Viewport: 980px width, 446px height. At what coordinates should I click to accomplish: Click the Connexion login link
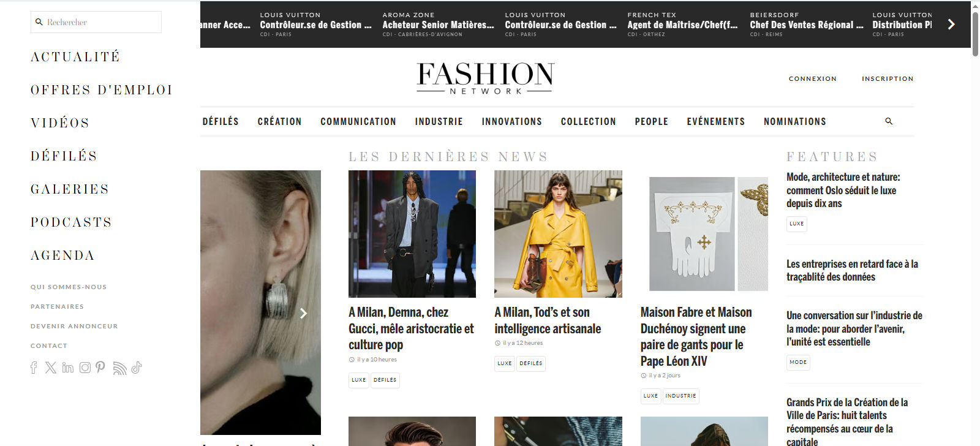click(x=812, y=78)
